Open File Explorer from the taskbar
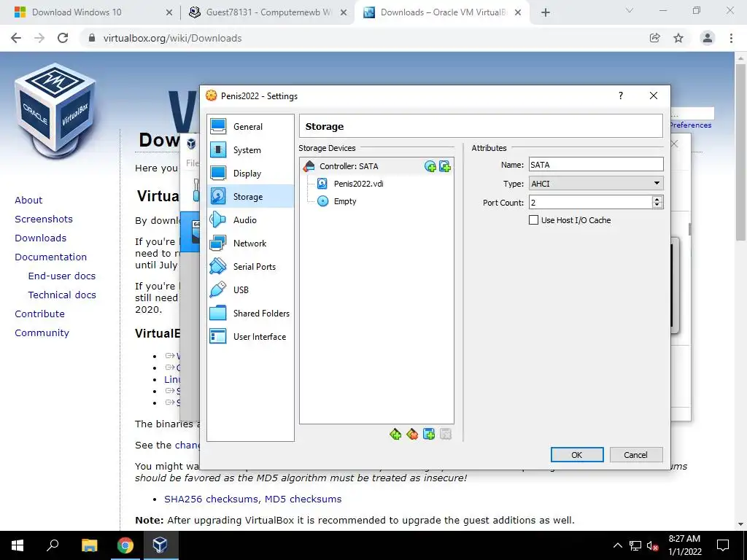 tap(89, 545)
